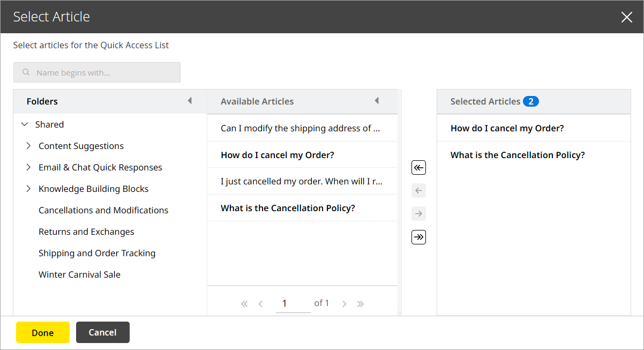644x350 pixels.
Task: Click the Done button
Action: click(42, 332)
